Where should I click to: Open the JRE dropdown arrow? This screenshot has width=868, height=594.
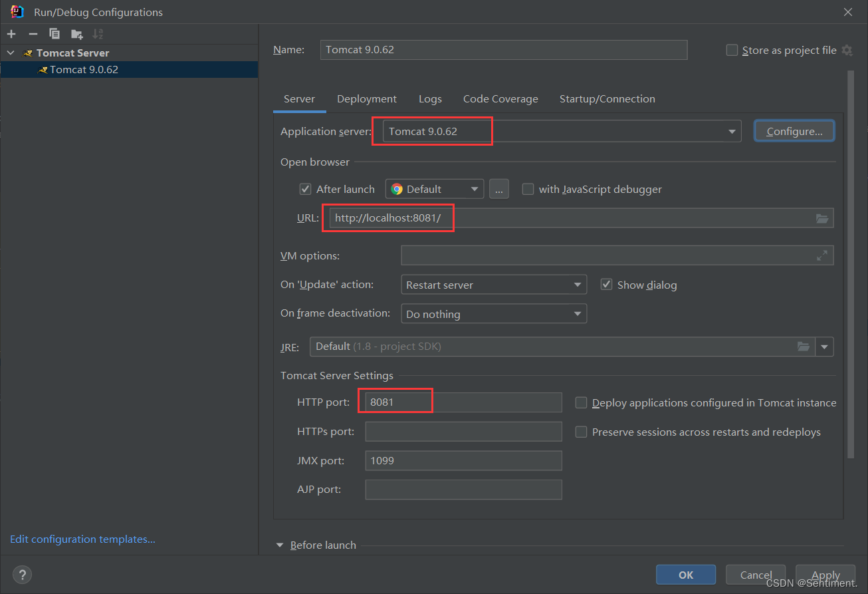(x=825, y=347)
